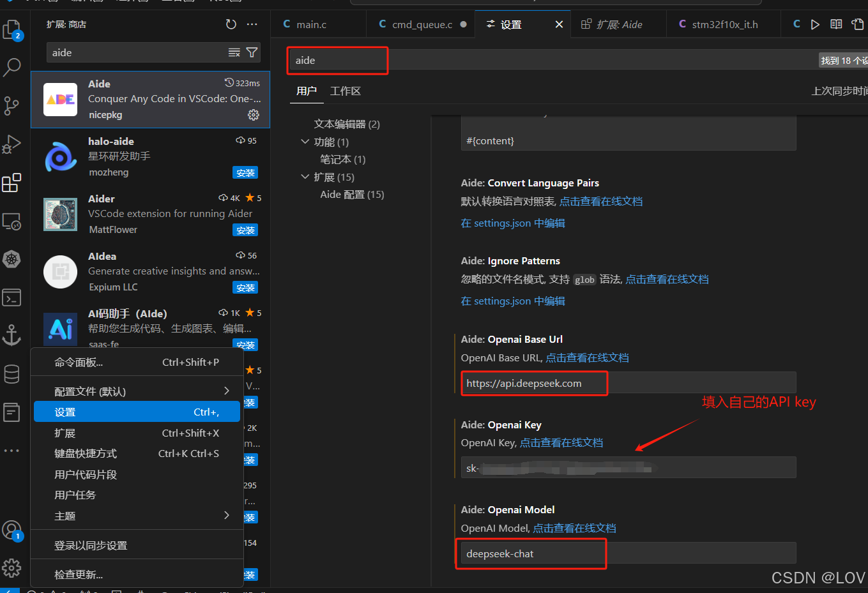This screenshot has width=868, height=593.
Task: Install the AIdea extension
Action: click(245, 288)
